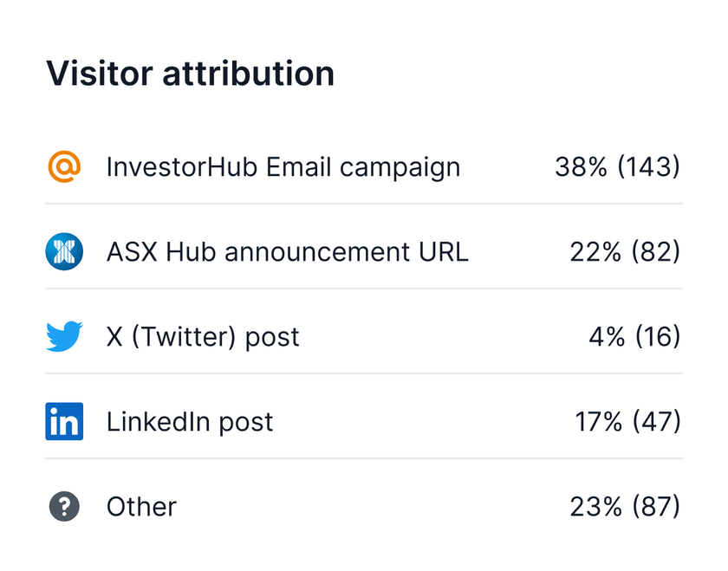Click the Visitor attribution heading

coord(190,74)
